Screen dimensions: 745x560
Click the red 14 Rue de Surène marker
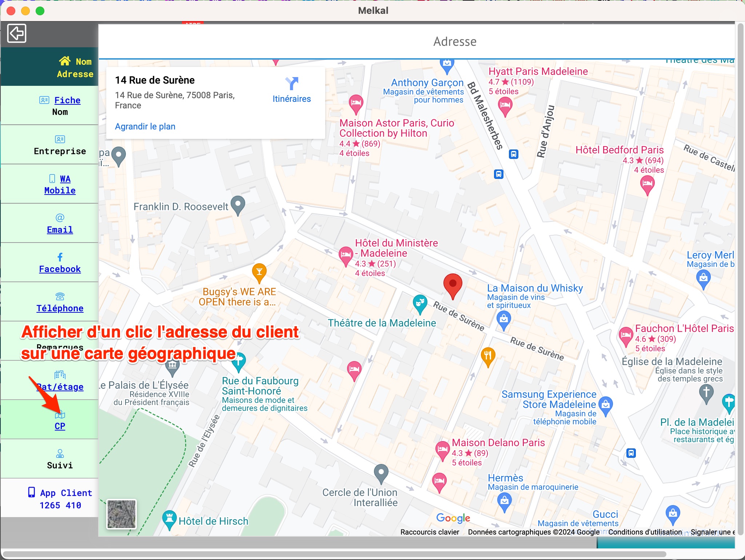453,285
